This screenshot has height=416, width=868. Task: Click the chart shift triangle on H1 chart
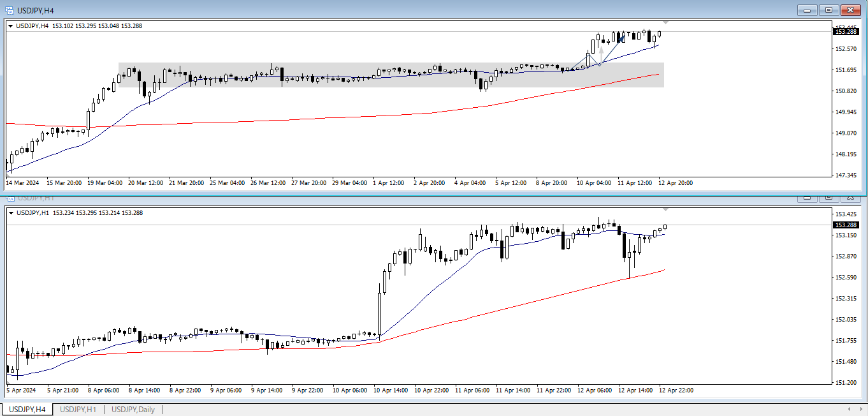pos(666,209)
